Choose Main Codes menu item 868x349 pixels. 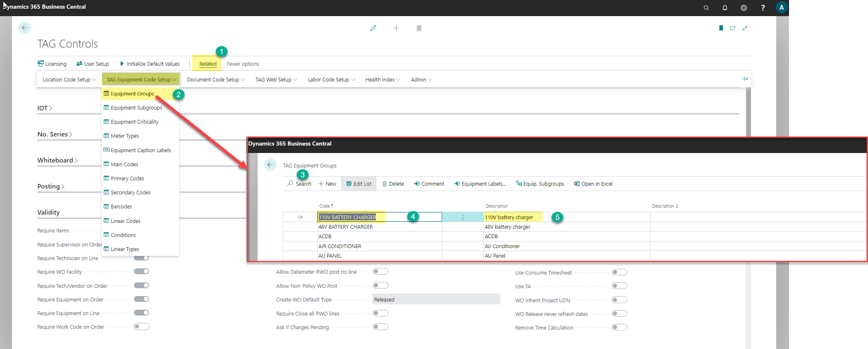pyautogui.click(x=140, y=164)
